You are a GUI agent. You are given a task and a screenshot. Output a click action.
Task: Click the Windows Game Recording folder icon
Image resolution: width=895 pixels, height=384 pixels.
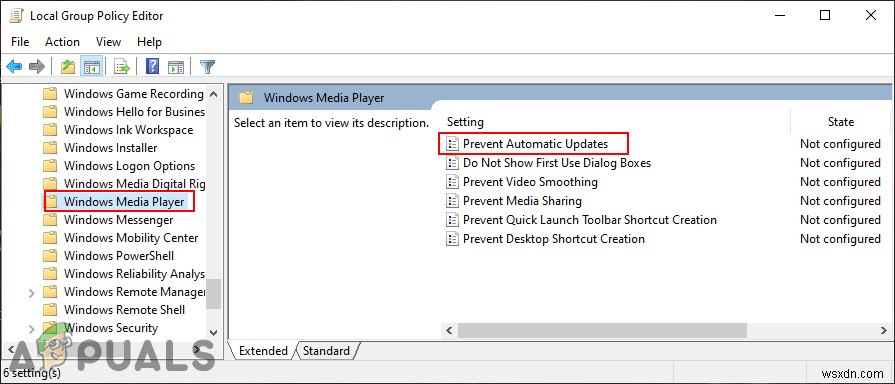(51, 94)
